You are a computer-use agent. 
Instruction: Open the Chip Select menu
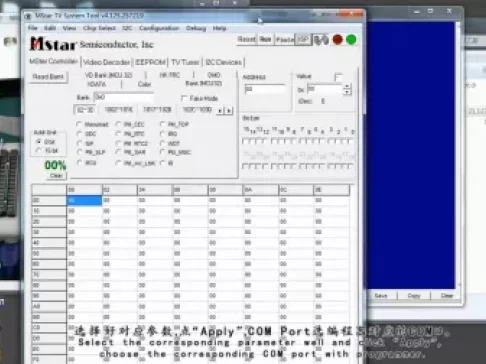tap(99, 28)
